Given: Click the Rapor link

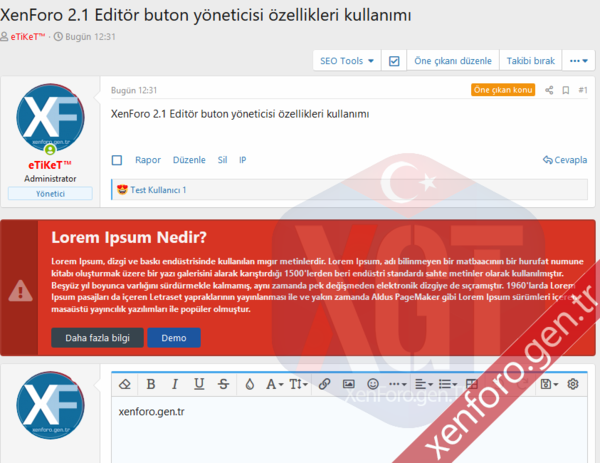Looking at the screenshot, I should point(148,160).
